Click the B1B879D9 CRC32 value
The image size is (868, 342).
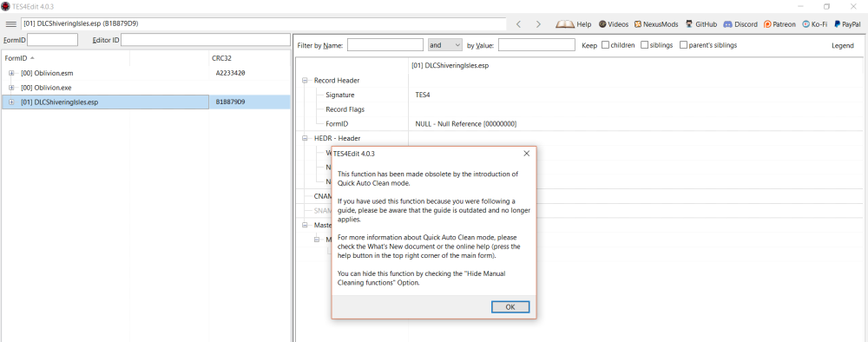click(x=230, y=102)
